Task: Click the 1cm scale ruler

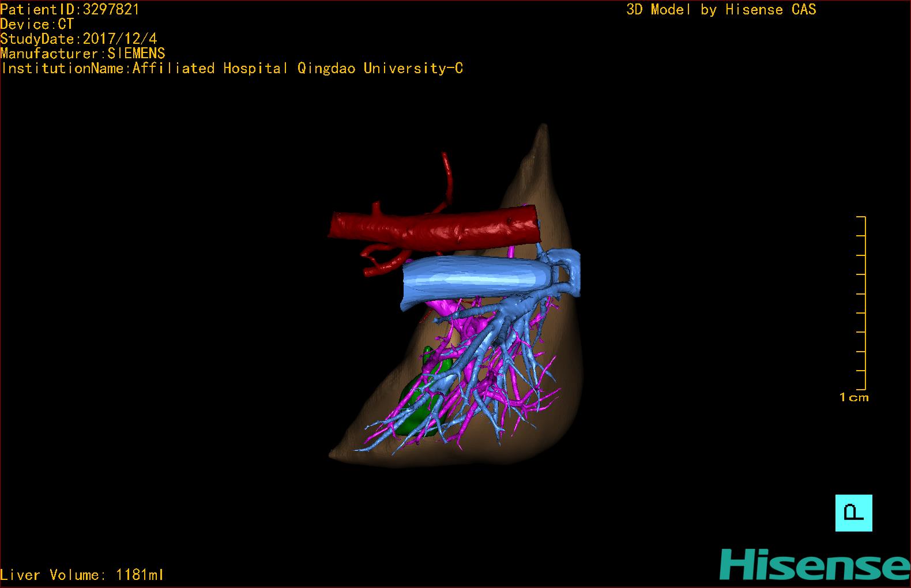Action: click(x=861, y=303)
